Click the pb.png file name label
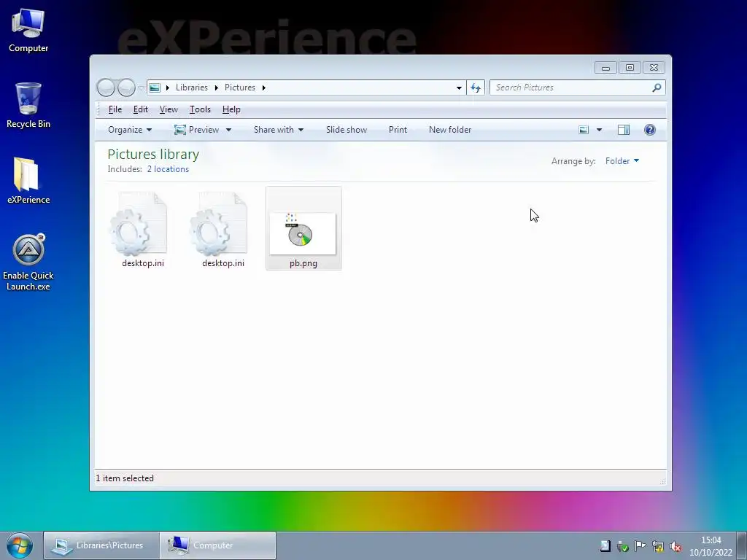Image resolution: width=747 pixels, height=560 pixels. pos(303,263)
